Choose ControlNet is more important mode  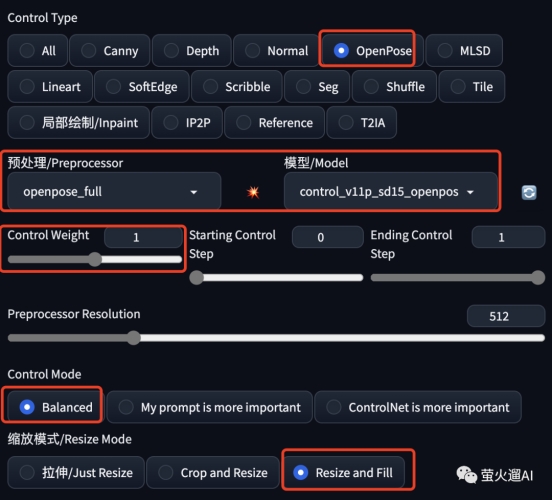tap(418, 407)
